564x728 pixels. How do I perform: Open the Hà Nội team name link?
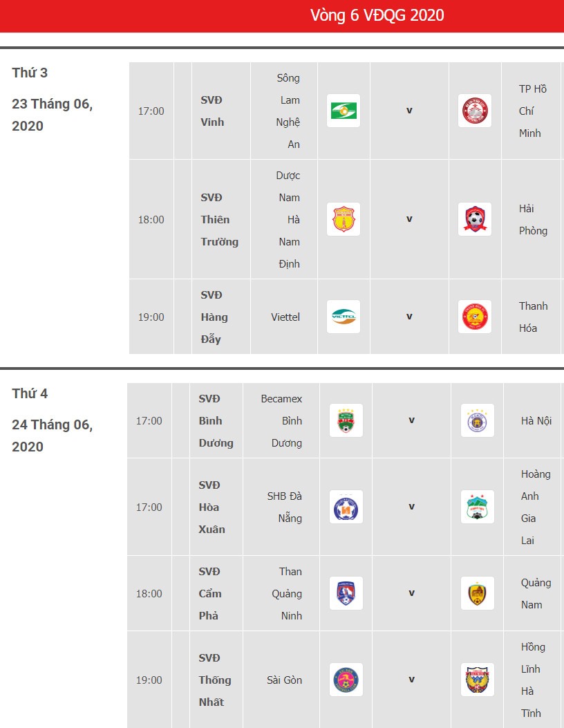(x=536, y=420)
